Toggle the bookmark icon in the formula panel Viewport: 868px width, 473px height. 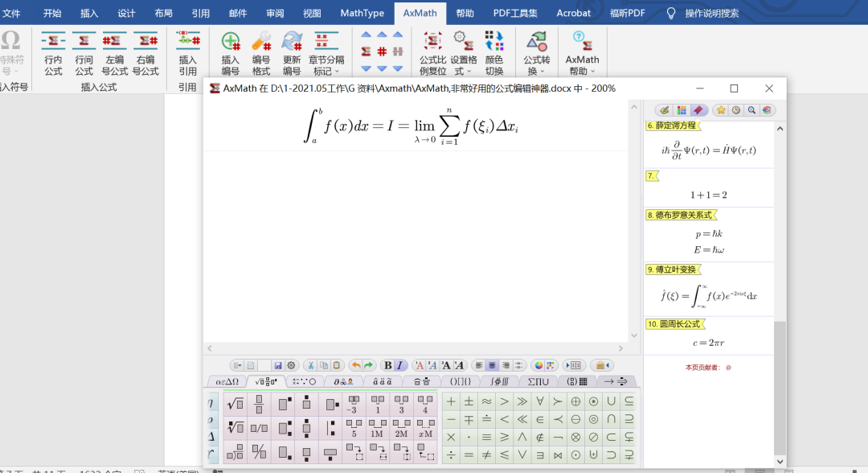coord(700,109)
